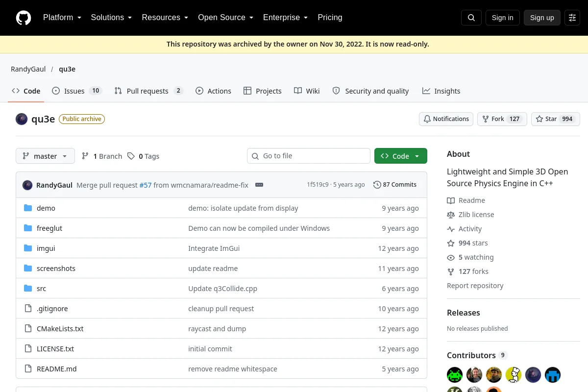Open the Releases heading link

464,313
